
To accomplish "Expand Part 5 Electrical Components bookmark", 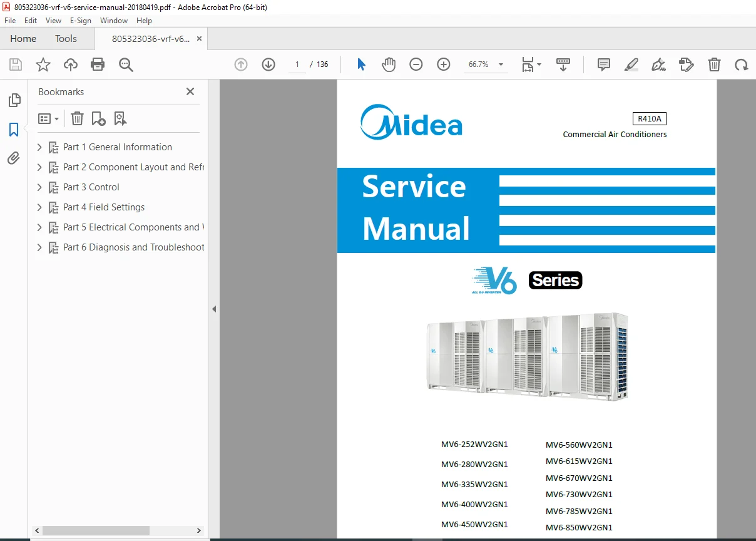I will (x=39, y=227).
